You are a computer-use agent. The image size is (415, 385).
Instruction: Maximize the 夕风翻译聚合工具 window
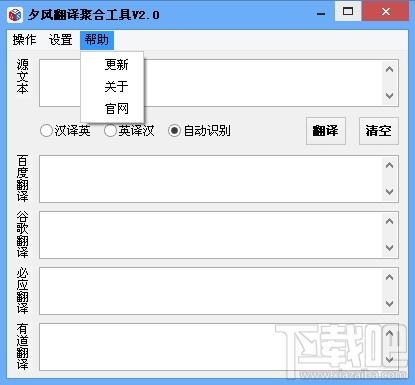(x=348, y=12)
